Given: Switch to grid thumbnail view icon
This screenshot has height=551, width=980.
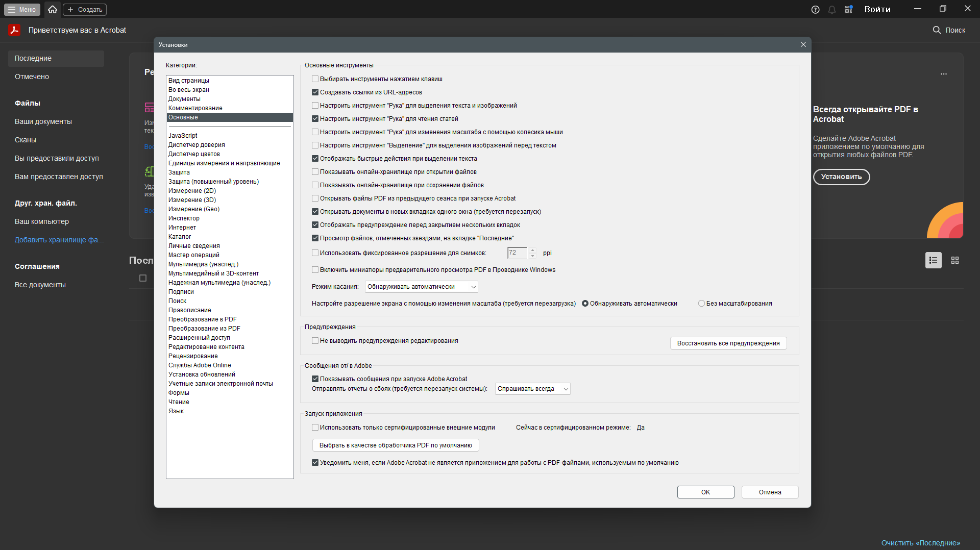Looking at the screenshot, I should pyautogui.click(x=955, y=260).
